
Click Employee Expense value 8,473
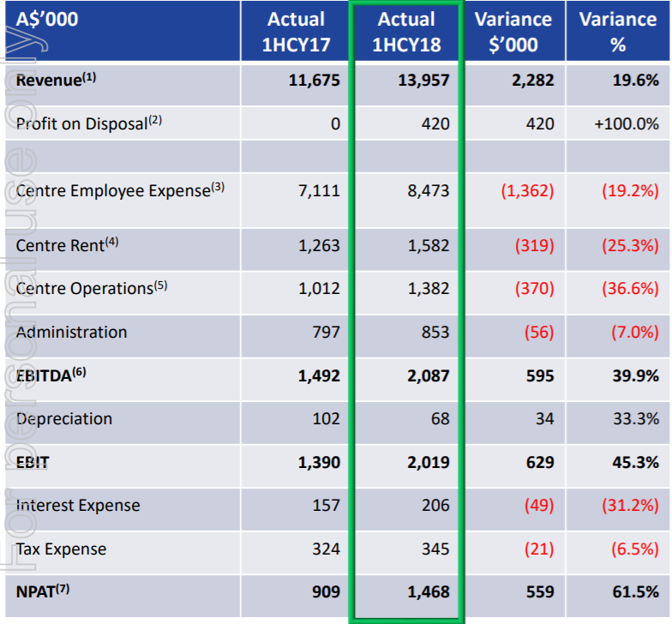[429, 190]
